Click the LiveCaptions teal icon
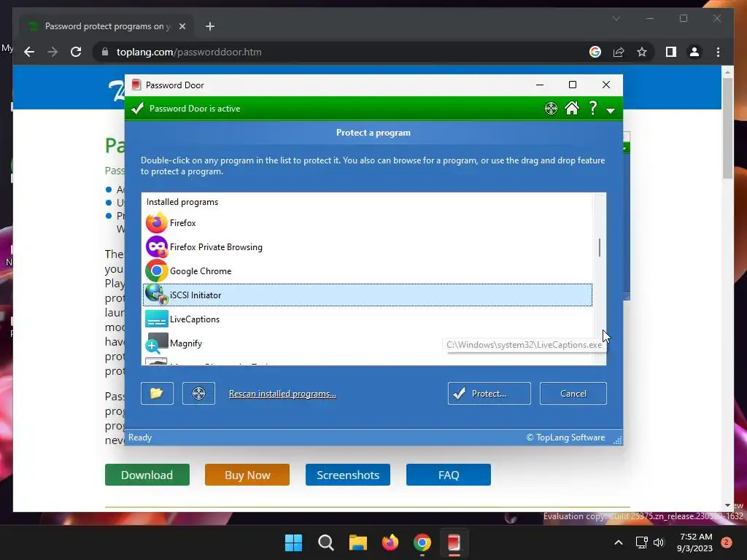 coord(156,319)
